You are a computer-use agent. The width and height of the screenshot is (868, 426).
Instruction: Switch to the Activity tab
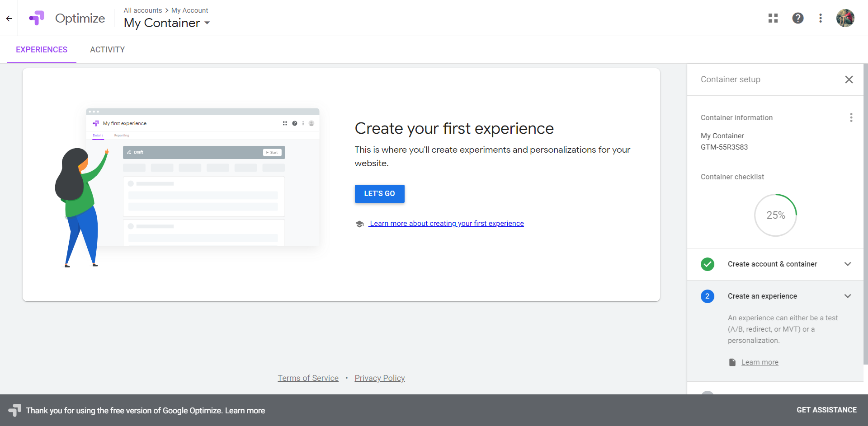[x=107, y=50]
